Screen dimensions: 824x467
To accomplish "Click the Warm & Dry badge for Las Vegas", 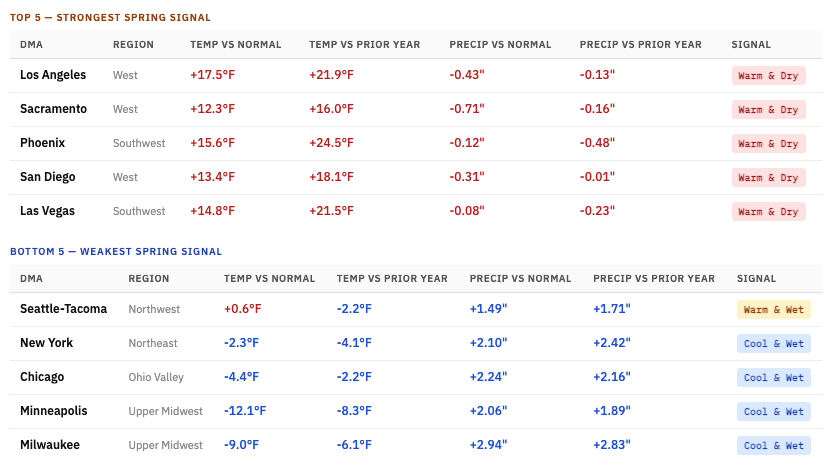I will (768, 212).
